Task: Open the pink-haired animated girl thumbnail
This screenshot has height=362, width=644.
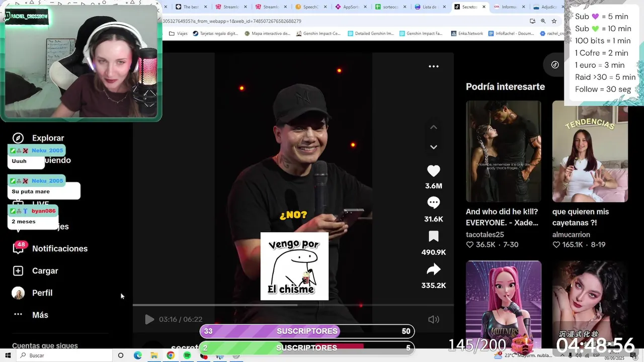Action: tap(504, 304)
